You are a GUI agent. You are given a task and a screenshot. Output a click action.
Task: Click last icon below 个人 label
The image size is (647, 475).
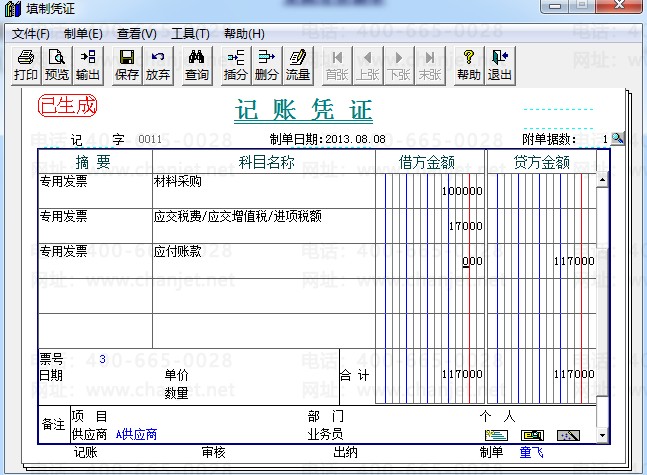[568, 435]
